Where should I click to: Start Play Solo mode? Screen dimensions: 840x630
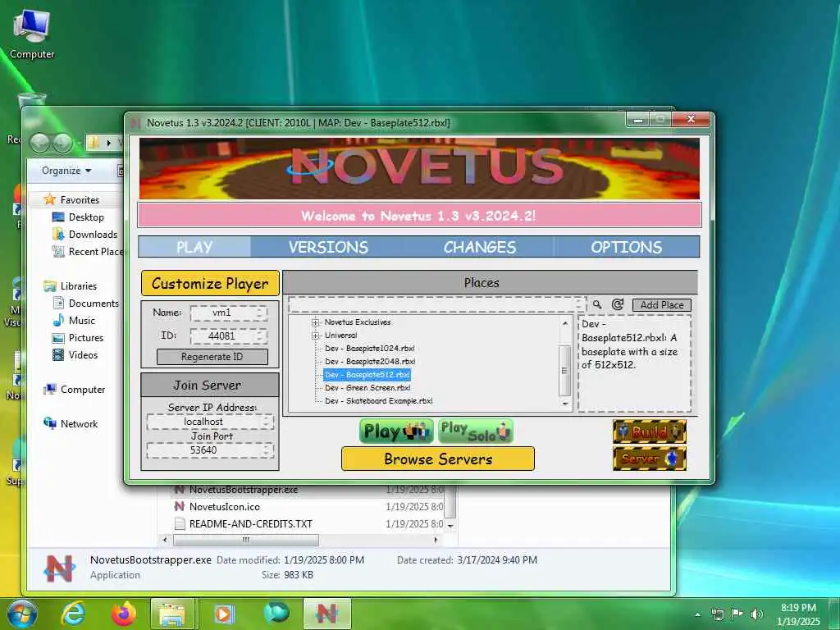pyautogui.click(x=476, y=431)
